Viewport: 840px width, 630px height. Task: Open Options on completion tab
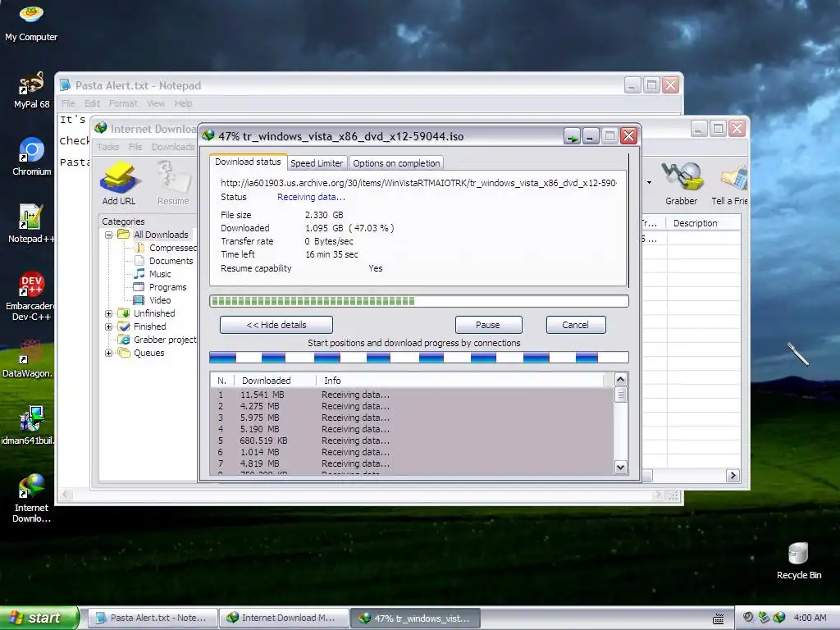(x=396, y=163)
